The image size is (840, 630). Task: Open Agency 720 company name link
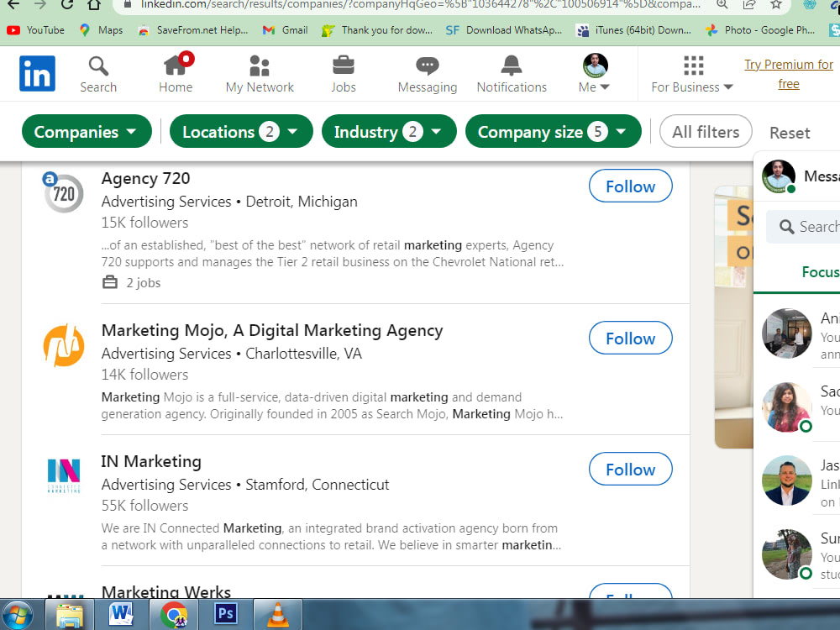(145, 178)
